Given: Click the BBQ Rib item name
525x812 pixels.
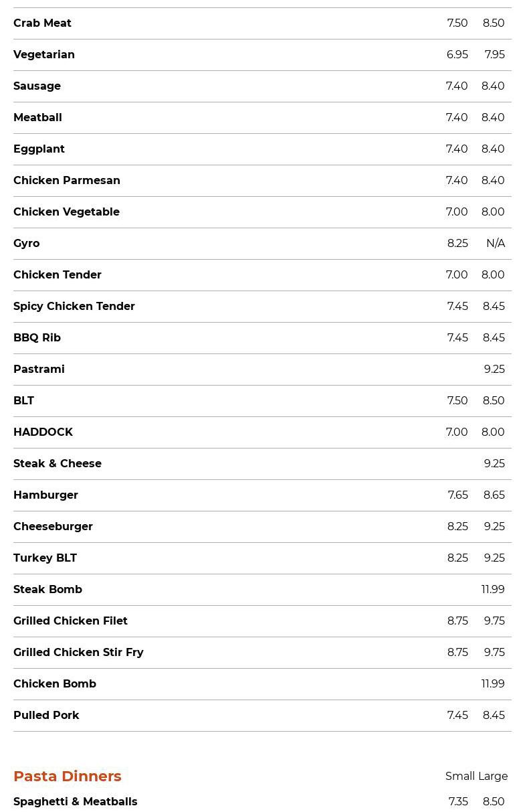Looking at the screenshot, I should pyautogui.click(x=37, y=338).
